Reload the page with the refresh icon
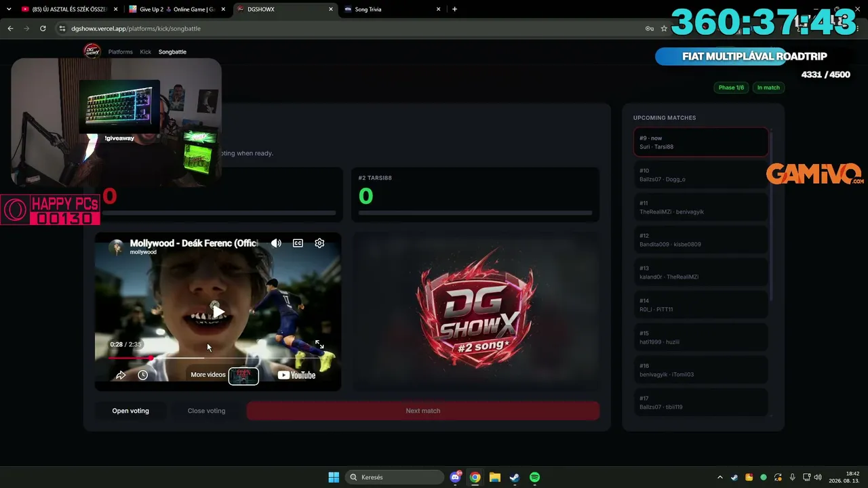868x488 pixels. [x=43, y=28]
